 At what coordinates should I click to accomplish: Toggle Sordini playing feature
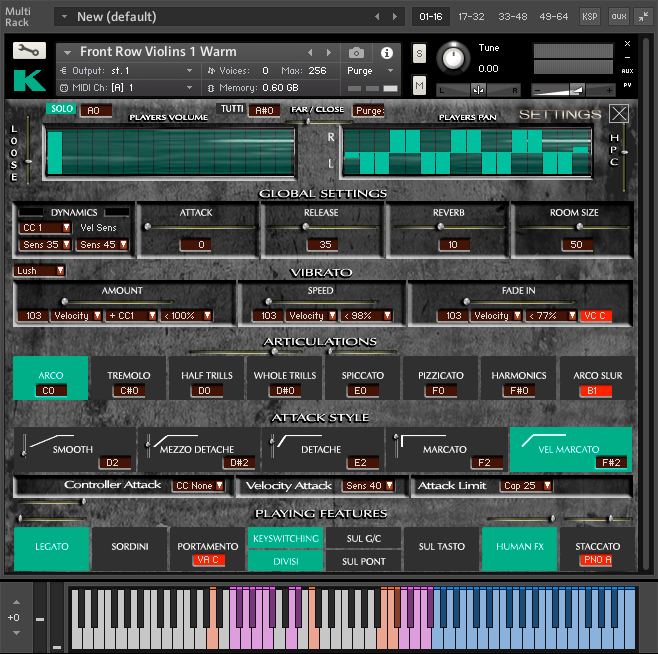click(x=130, y=547)
